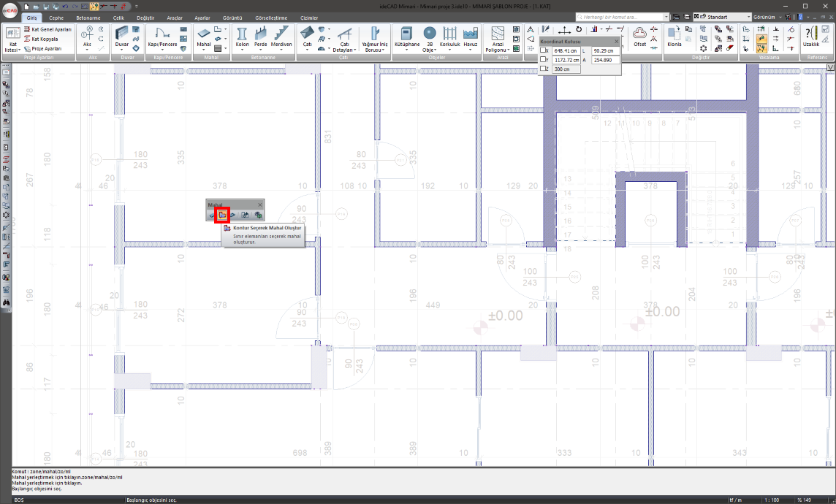Expand the Arazi Poligonu dropdown
Image resolution: width=836 pixels, height=504 pixels.
tap(498, 50)
